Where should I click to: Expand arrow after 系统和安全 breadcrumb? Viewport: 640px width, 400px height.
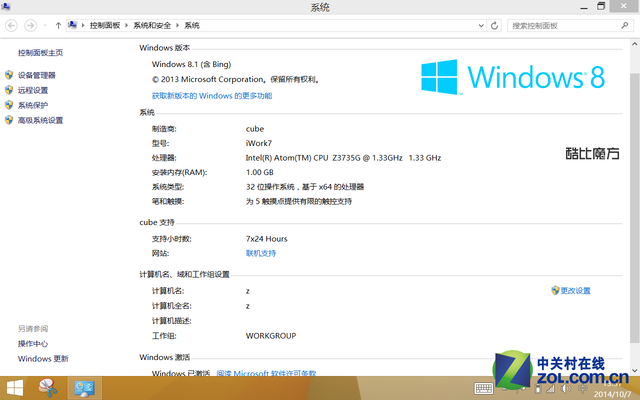point(178,26)
